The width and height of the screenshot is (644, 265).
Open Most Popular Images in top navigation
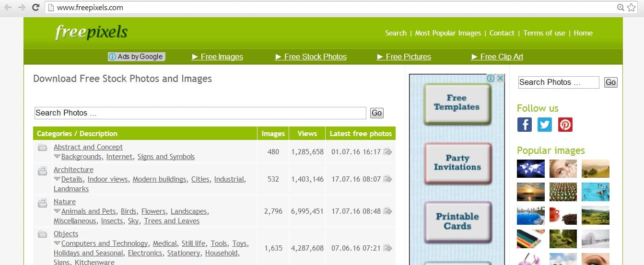[448, 33]
